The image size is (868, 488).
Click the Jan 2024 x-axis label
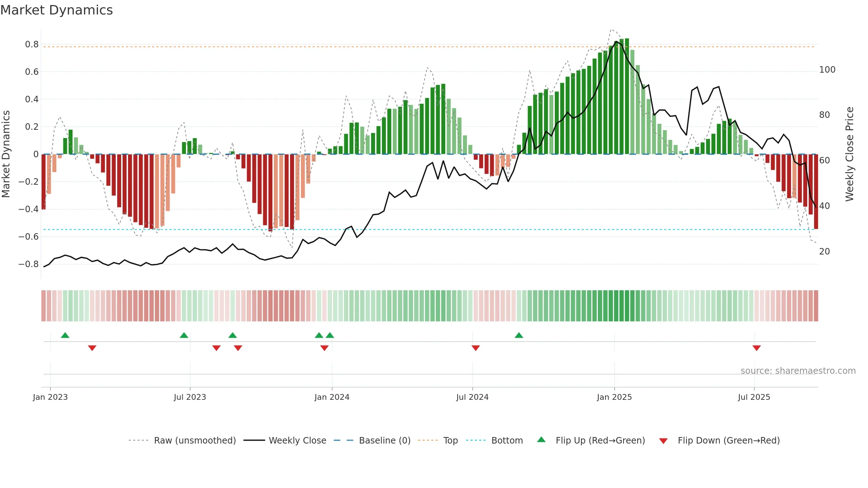pos(332,397)
